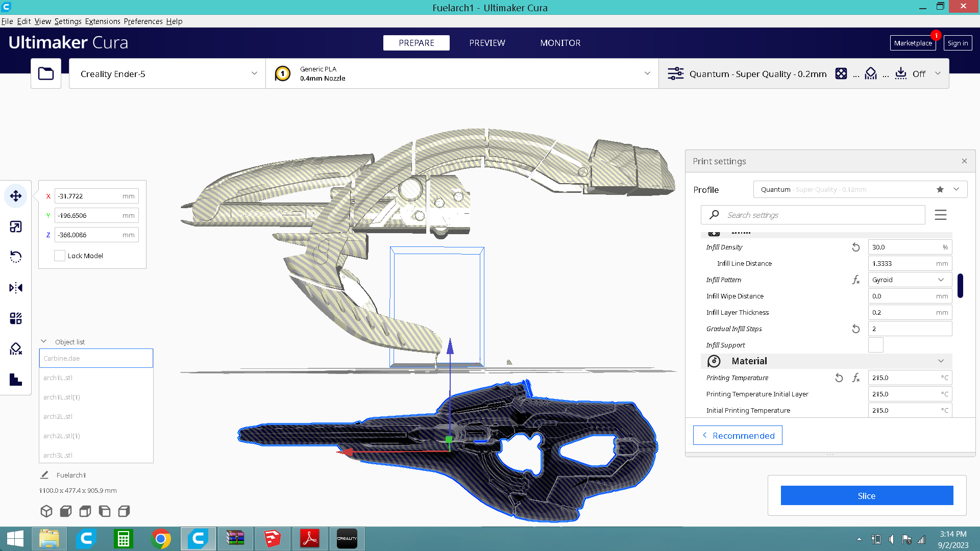Select Carbine.dae in object list
Image resolution: width=980 pixels, height=551 pixels.
96,358
